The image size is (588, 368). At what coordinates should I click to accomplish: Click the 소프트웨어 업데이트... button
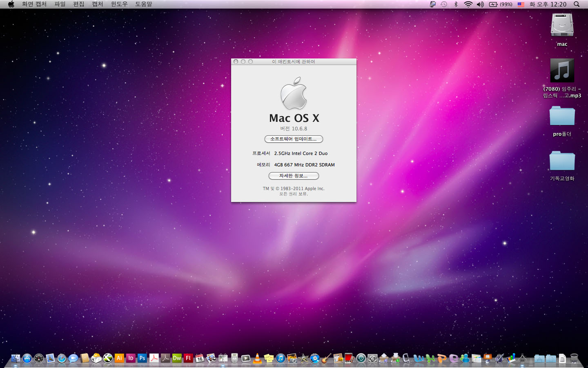tap(294, 139)
